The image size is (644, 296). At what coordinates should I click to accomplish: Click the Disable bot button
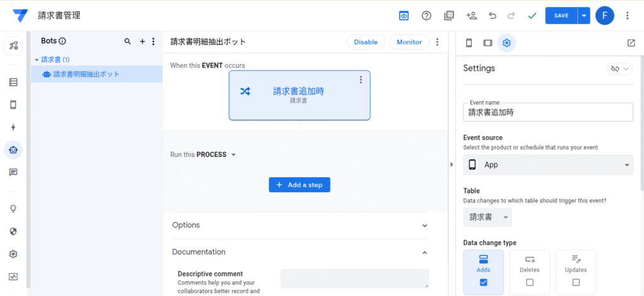[x=365, y=42]
